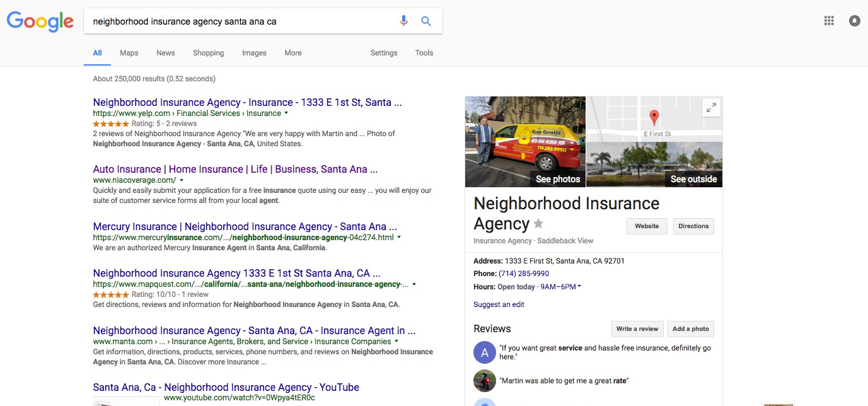Click in the search query input field
The height and width of the screenshot is (406, 868).
tap(241, 21)
